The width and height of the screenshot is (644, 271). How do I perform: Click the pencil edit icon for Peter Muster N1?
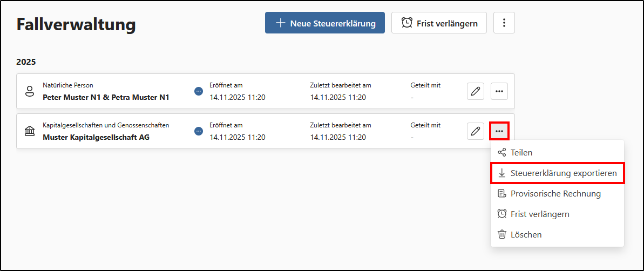(x=476, y=91)
